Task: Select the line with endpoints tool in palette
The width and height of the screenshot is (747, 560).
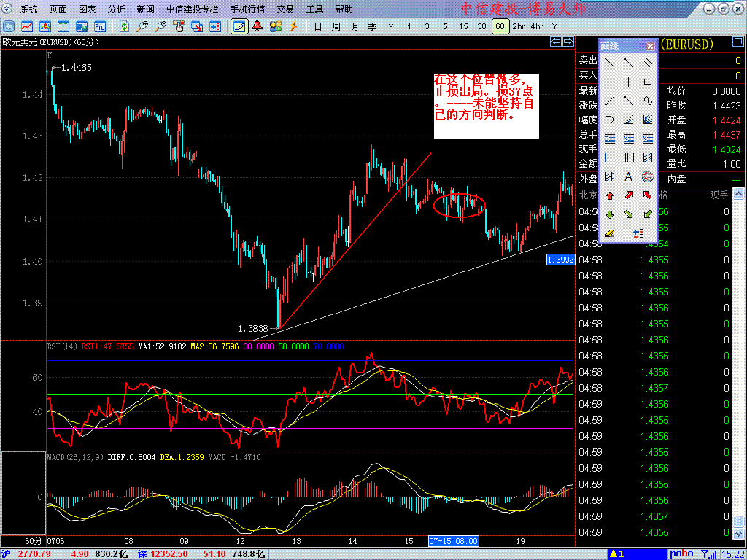Action: point(628,63)
